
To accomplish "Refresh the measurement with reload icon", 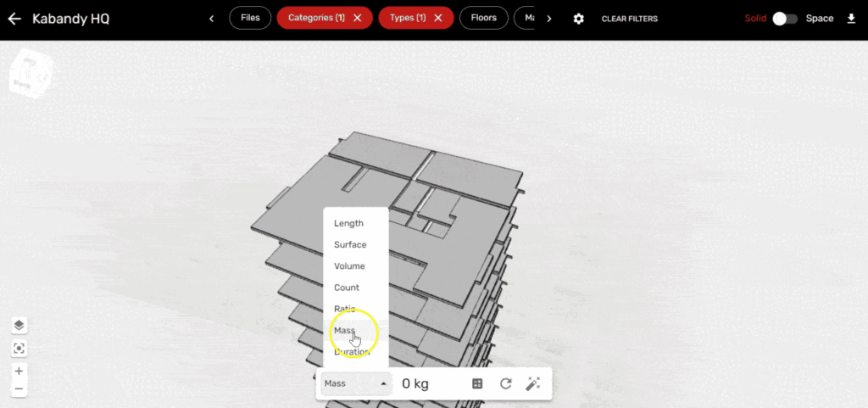I will [x=505, y=384].
